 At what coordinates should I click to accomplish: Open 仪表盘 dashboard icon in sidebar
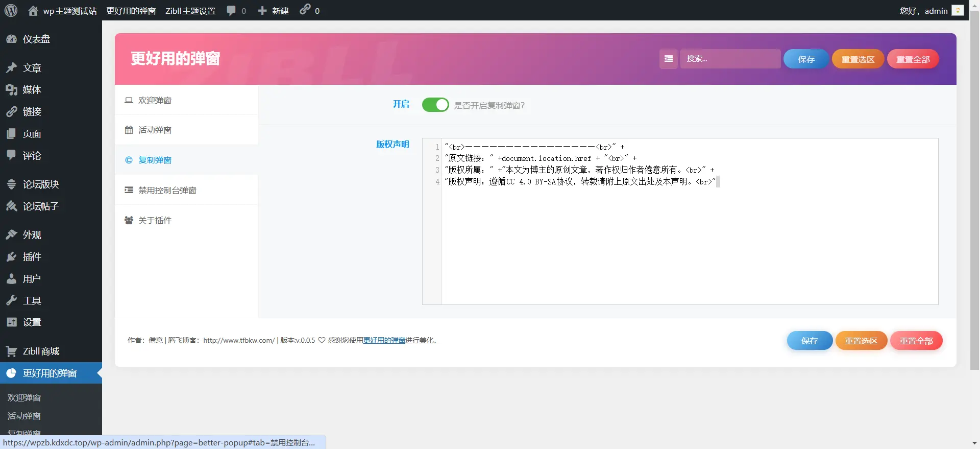coord(11,39)
